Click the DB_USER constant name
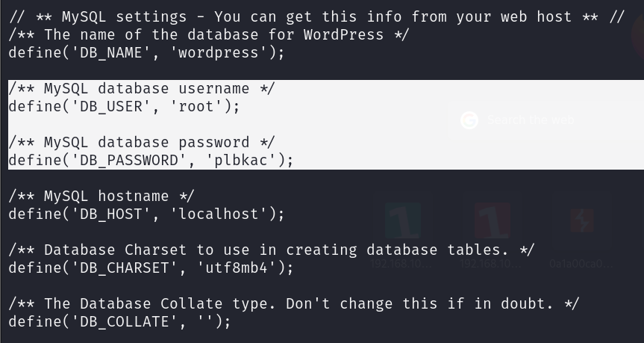The width and height of the screenshot is (644, 343). 111,107
